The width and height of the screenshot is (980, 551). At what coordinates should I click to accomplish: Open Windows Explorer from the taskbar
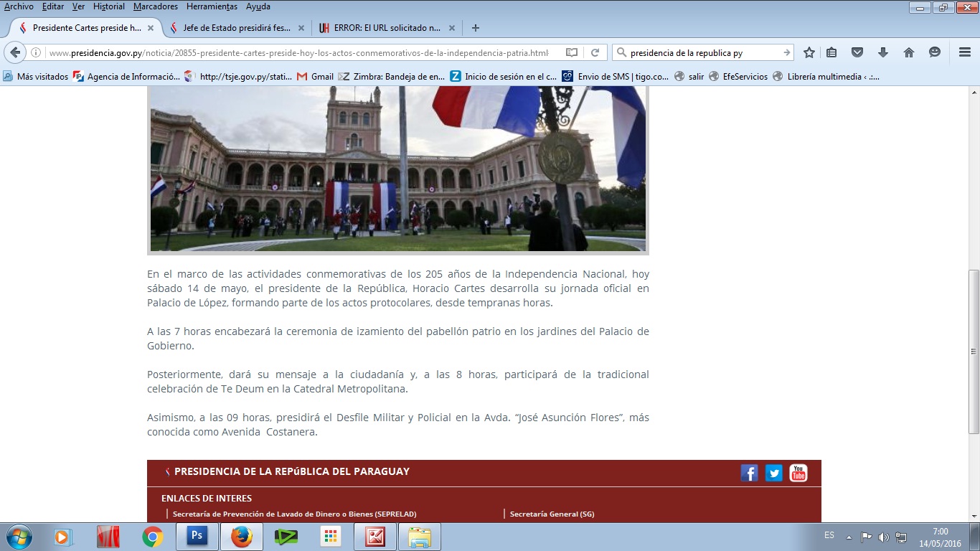tap(419, 537)
